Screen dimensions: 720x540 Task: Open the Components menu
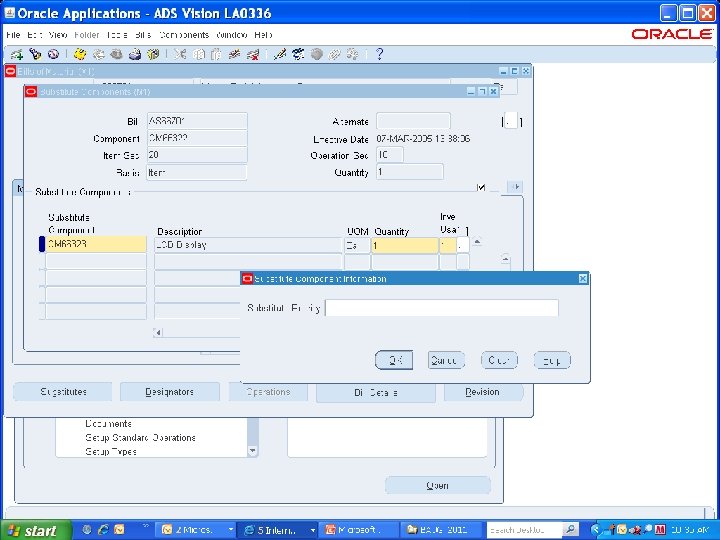pos(184,35)
